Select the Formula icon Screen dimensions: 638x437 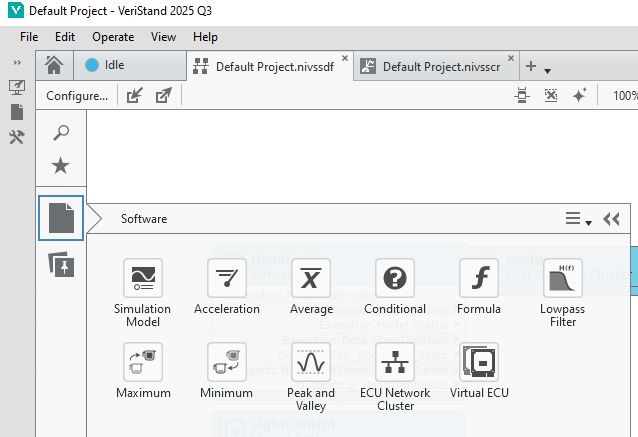point(478,278)
